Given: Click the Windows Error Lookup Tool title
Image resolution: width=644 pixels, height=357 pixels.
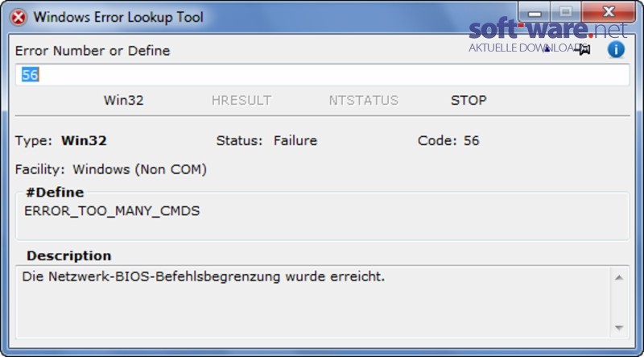Looking at the screenshot, I should [118, 17].
